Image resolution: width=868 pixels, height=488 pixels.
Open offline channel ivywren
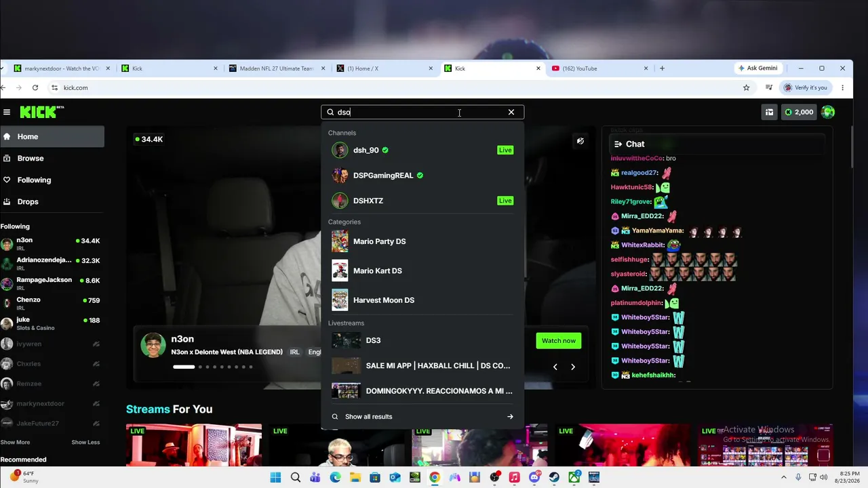pyautogui.click(x=52, y=344)
